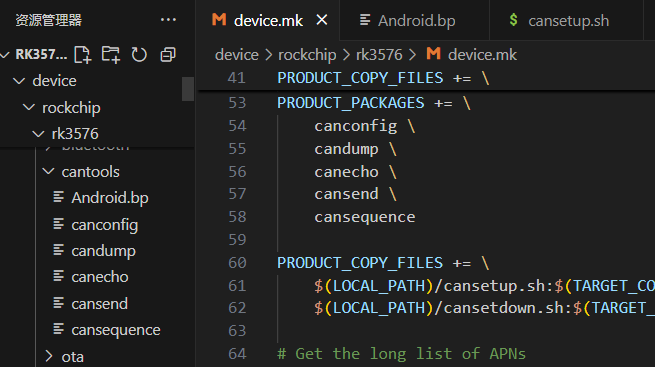Place cursor on PRODUCT_PACKAGES on line 53

350,103
